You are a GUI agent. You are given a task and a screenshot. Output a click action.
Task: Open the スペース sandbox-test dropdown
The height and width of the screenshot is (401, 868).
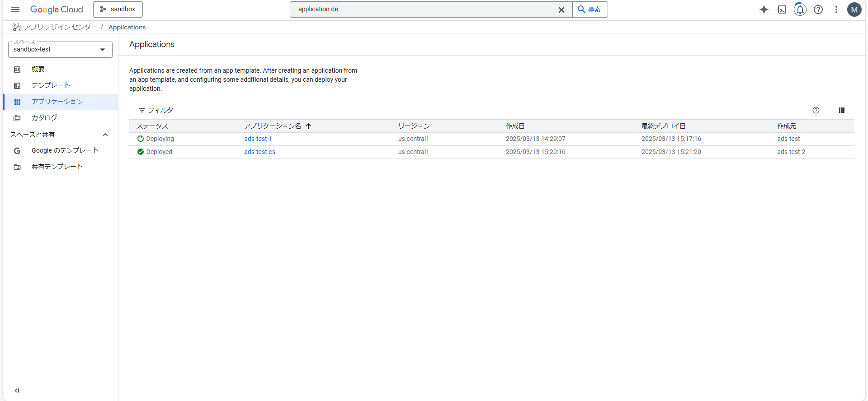click(x=60, y=49)
